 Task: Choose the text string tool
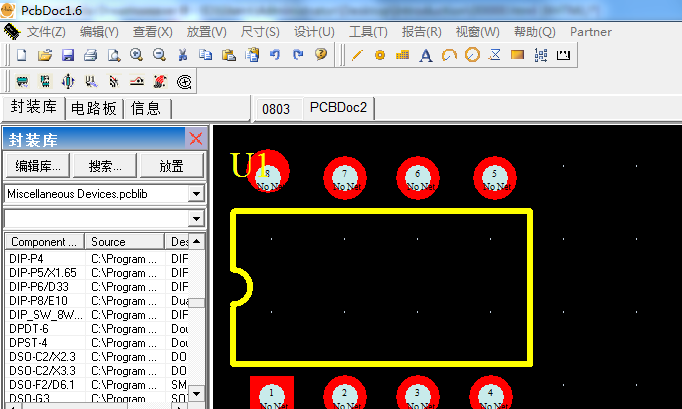pos(426,55)
